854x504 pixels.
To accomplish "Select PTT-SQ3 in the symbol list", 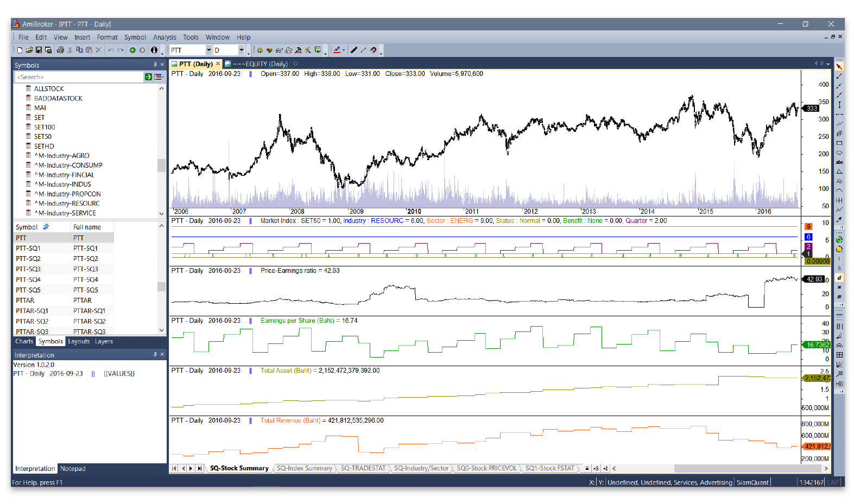I will click(28, 269).
